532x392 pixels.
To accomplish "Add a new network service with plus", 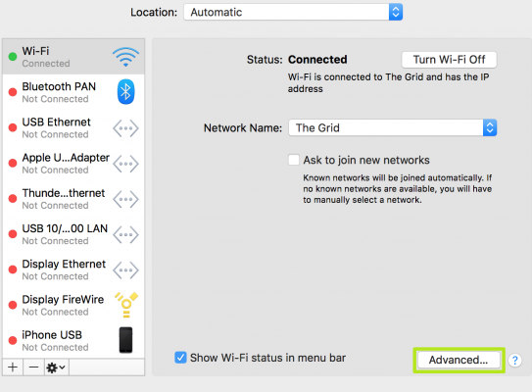I will (13, 367).
